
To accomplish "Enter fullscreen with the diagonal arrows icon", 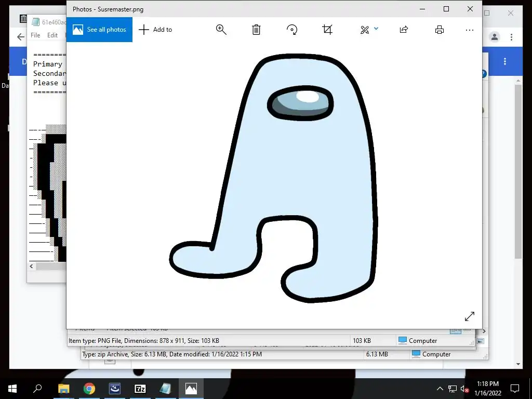I will click(x=470, y=316).
